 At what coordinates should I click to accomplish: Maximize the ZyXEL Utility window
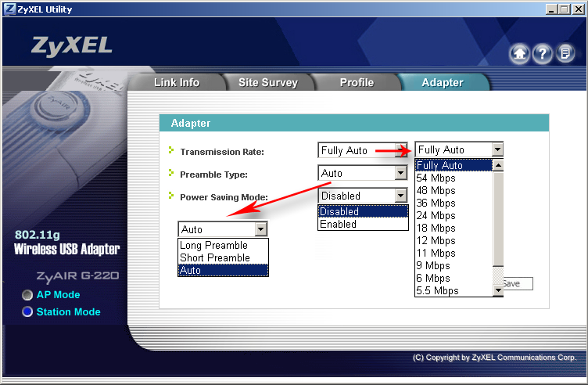(564, 9)
